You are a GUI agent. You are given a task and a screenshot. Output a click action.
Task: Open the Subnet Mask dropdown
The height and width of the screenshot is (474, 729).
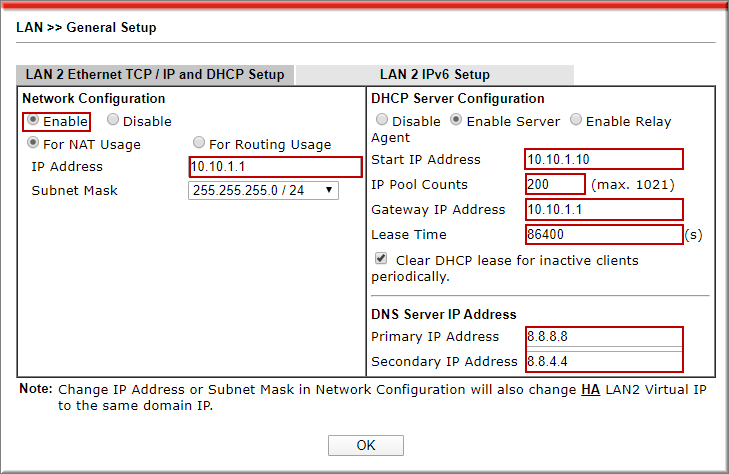click(263, 190)
